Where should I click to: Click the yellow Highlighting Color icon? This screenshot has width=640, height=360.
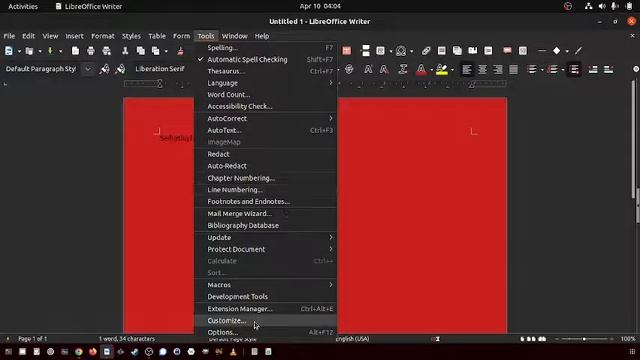[x=442, y=69]
